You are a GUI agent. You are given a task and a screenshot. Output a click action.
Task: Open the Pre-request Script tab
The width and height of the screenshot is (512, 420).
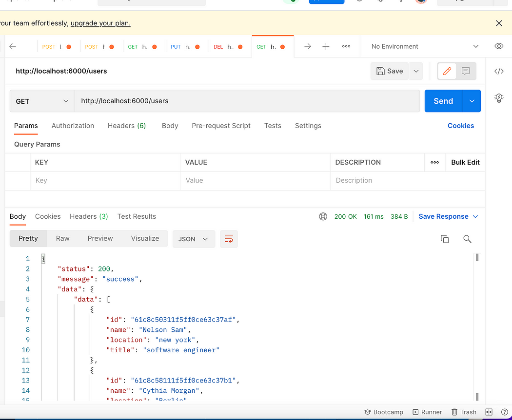click(221, 126)
